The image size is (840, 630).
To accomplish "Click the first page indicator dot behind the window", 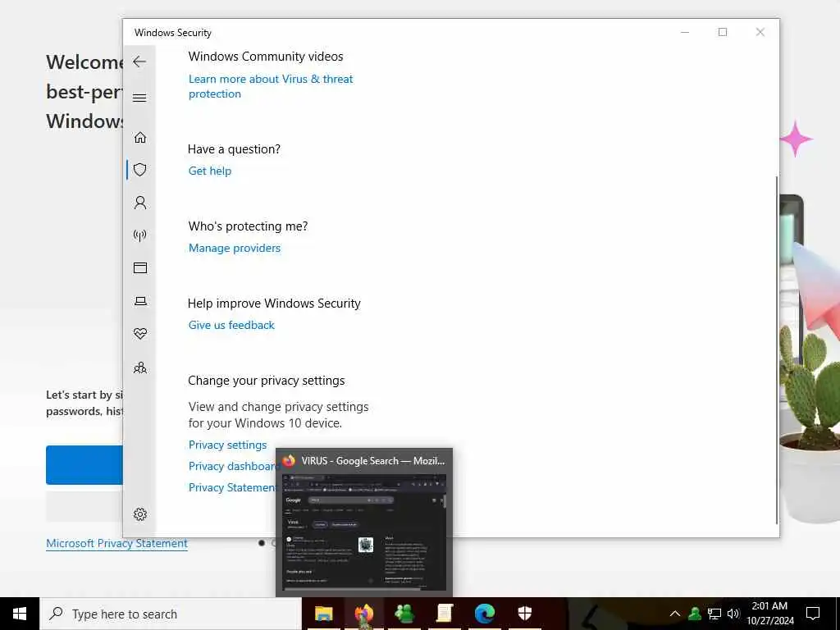I will point(262,543).
